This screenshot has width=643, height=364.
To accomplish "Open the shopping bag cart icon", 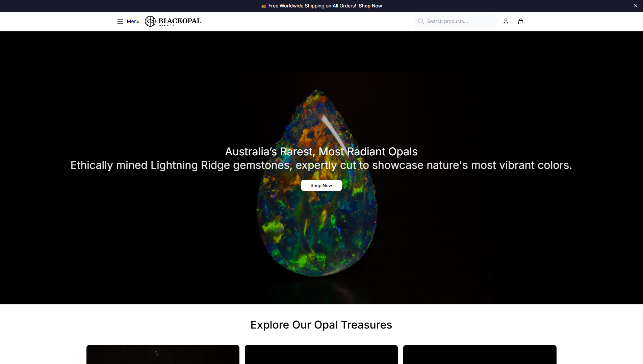I will 521,21.
